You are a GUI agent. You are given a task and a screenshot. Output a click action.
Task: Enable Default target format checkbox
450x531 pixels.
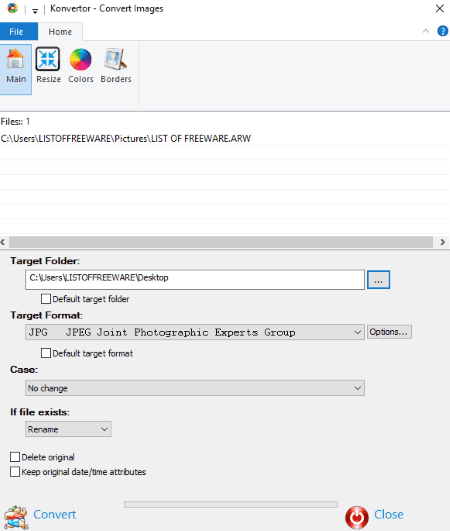point(46,353)
